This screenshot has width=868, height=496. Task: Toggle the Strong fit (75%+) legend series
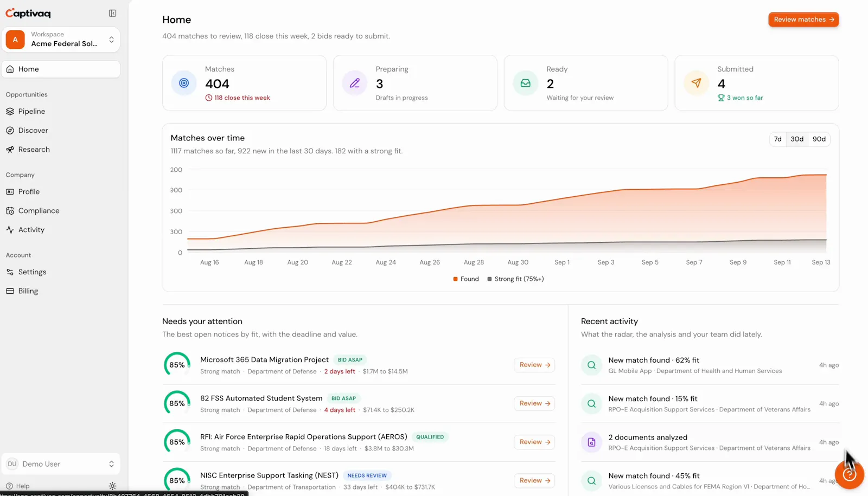point(515,279)
